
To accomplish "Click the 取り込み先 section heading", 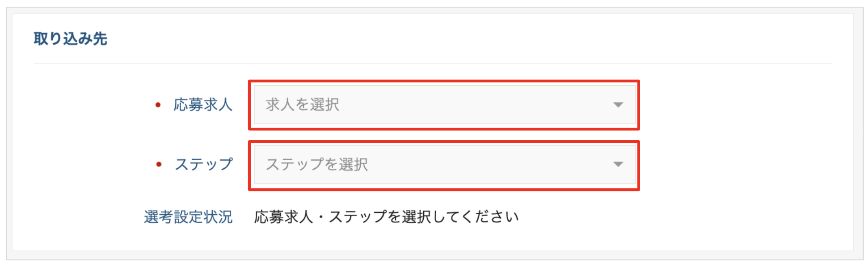I will (71, 39).
